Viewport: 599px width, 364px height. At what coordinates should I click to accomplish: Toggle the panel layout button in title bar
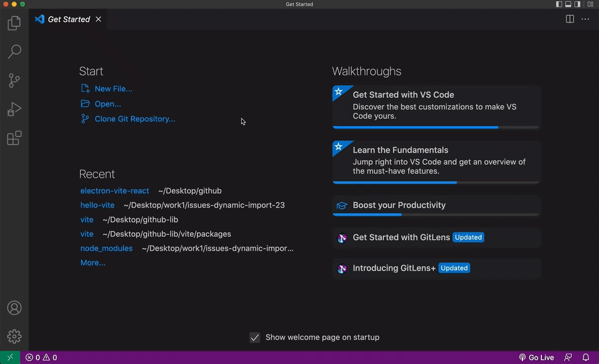click(568, 4)
